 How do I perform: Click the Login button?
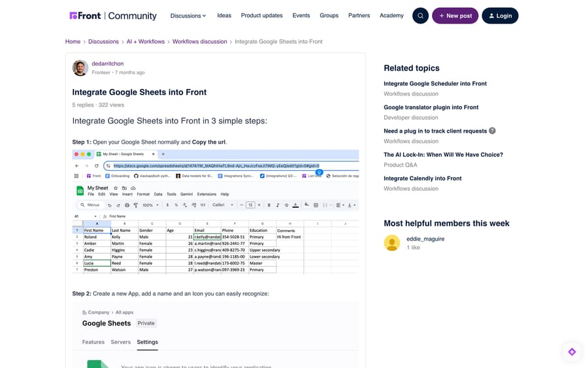click(500, 16)
